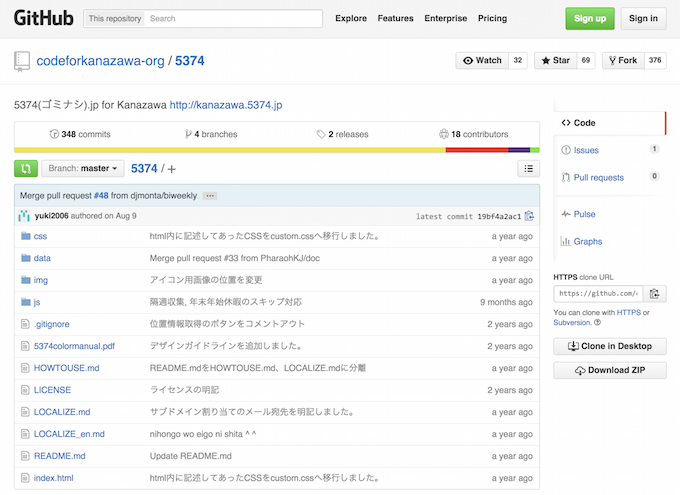Open the Branch: master dropdown
Image resolution: width=680 pixels, height=495 pixels.
tap(83, 168)
